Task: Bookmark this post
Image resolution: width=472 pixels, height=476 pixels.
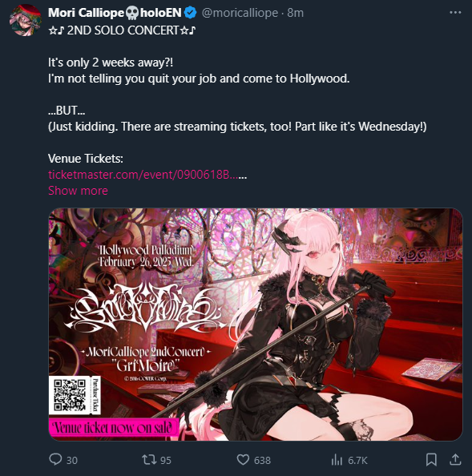Action: pyautogui.click(x=431, y=460)
